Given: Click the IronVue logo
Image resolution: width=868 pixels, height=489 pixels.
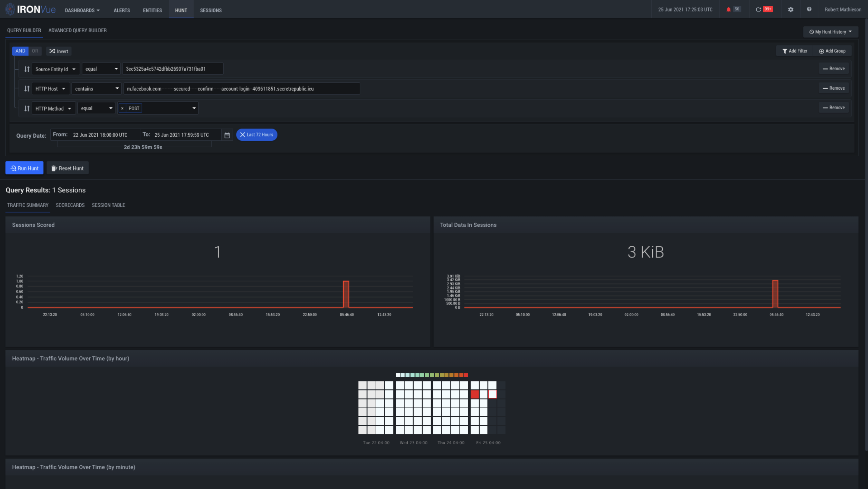Looking at the screenshot, I should (x=30, y=9).
